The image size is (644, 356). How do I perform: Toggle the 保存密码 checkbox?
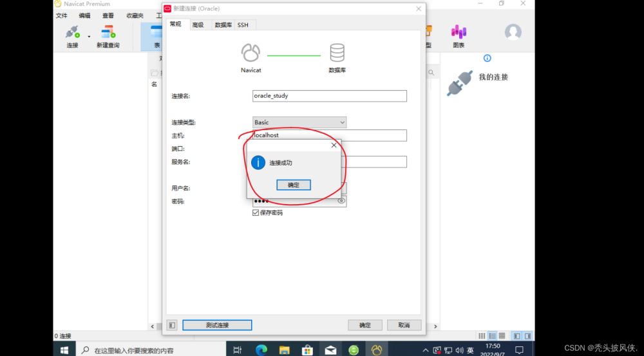pyautogui.click(x=256, y=212)
